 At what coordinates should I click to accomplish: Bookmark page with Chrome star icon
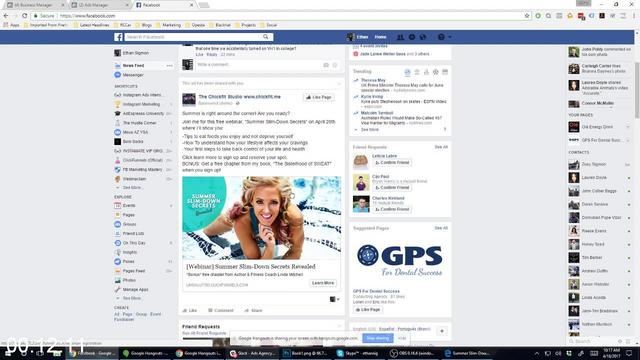[x=527, y=16]
